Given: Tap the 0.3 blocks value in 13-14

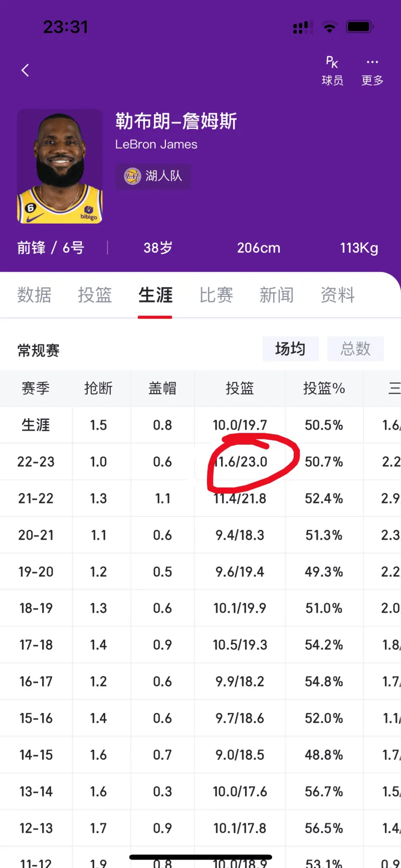Looking at the screenshot, I should coord(162,791).
